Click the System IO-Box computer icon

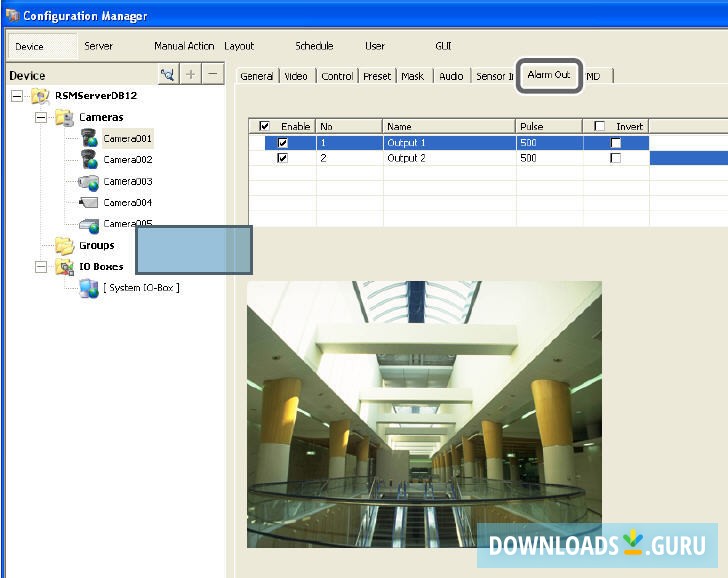click(89, 288)
